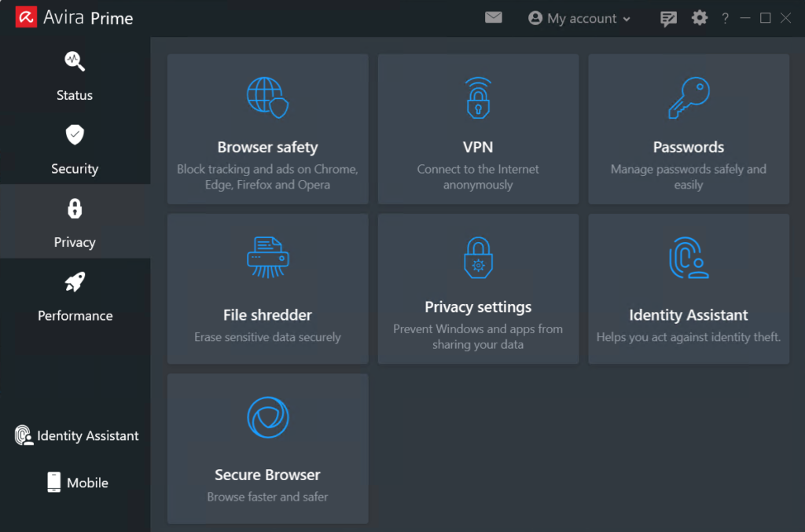Screen dimensions: 805x532
Task: Open the Passwords key icon
Action: tap(689, 97)
